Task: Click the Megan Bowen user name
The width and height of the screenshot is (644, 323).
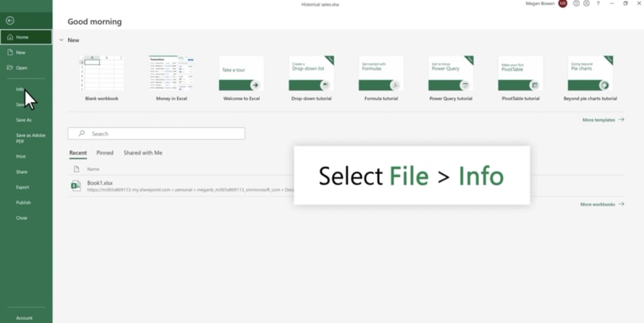Action: (540, 4)
